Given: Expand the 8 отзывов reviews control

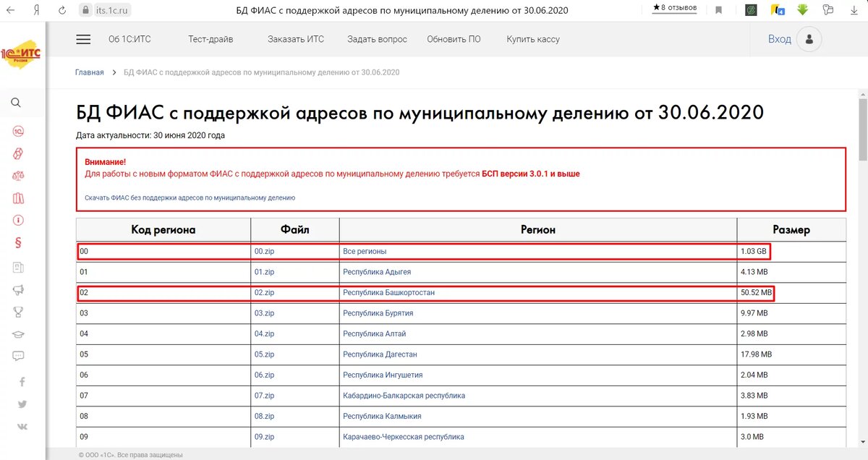Looking at the screenshot, I should [x=673, y=9].
